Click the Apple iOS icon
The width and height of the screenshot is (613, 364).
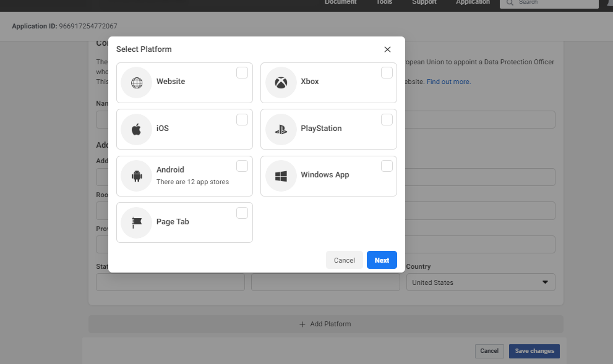[137, 129]
